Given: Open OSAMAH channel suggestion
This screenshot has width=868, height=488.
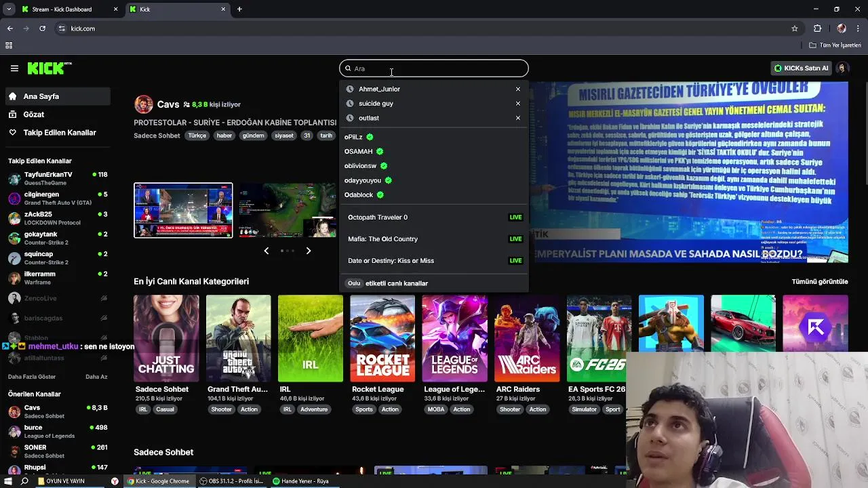Looking at the screenshot, I should pos(363,151).
